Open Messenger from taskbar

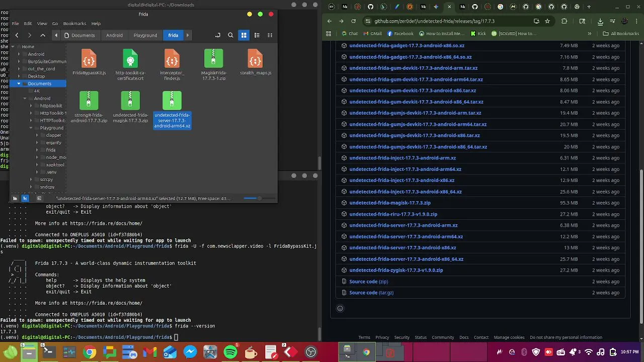click(190, 352)
